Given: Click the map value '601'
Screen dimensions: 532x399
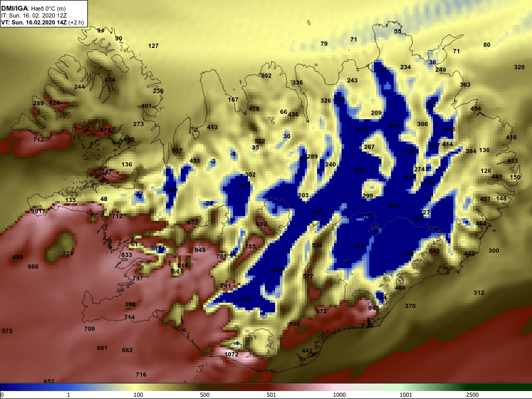Looking at the screenshot, I should click(102, 348).
